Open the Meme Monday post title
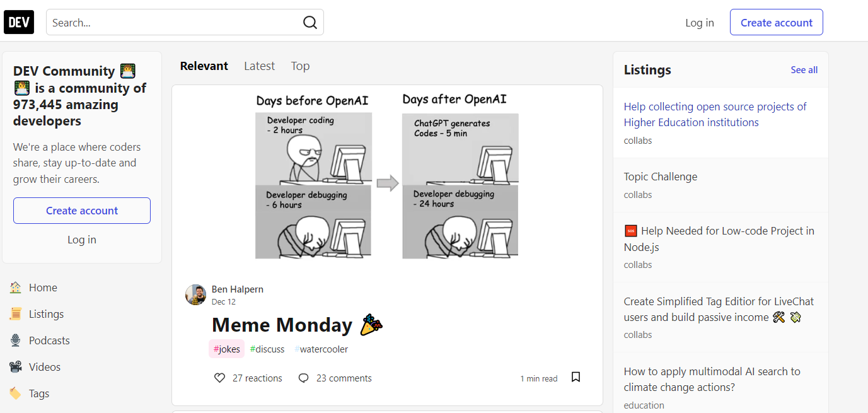The width and height of the screenshot is (868, 413). [x=282, y=325]
